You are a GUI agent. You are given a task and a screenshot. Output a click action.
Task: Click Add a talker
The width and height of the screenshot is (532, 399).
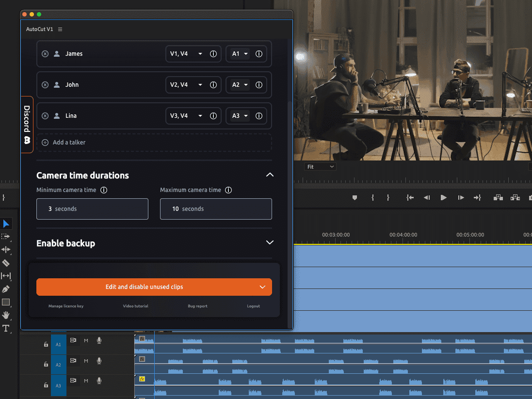point(154,143)
